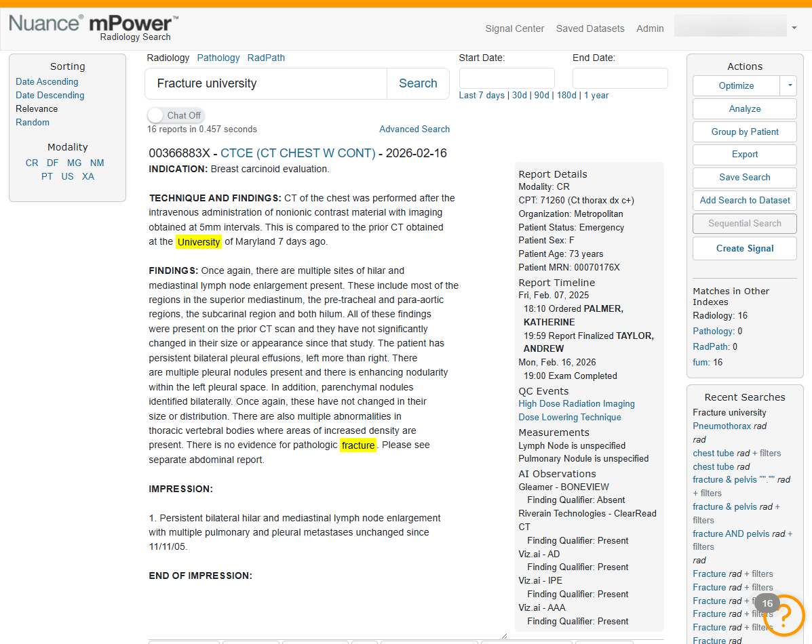Click RadPath index matches link
Image resolution: width=812 pixels, height=644 pixels.
(710, 346)
